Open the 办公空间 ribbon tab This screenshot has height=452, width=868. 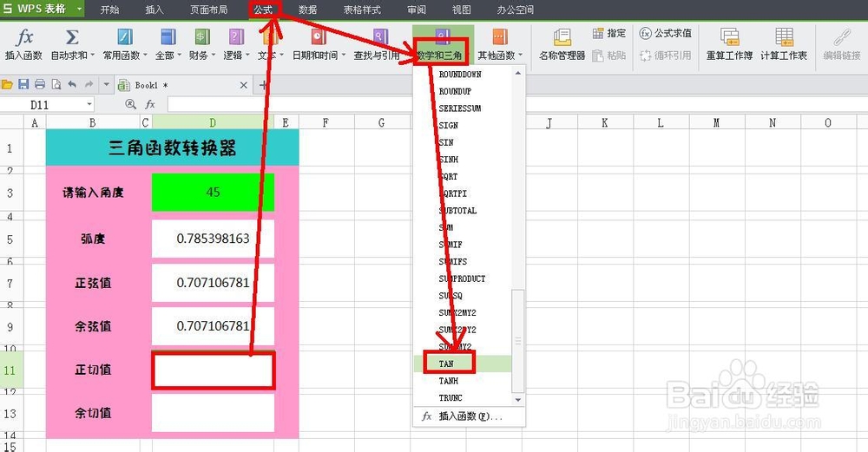coord(516,10)
